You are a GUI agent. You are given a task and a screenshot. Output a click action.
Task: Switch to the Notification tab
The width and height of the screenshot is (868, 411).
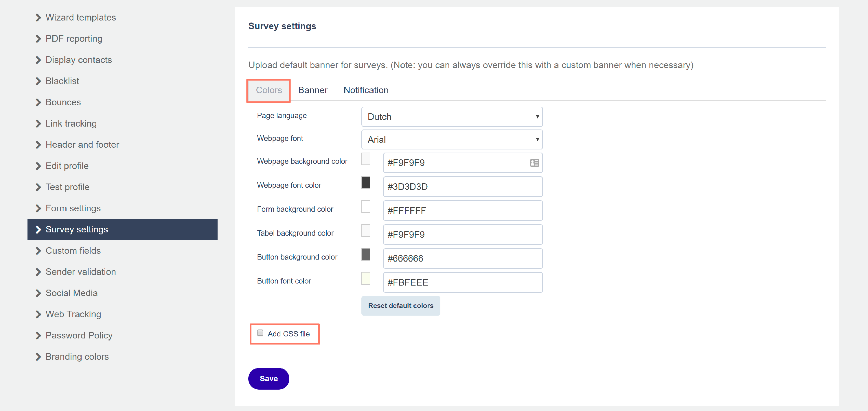(x=366, y=90)
